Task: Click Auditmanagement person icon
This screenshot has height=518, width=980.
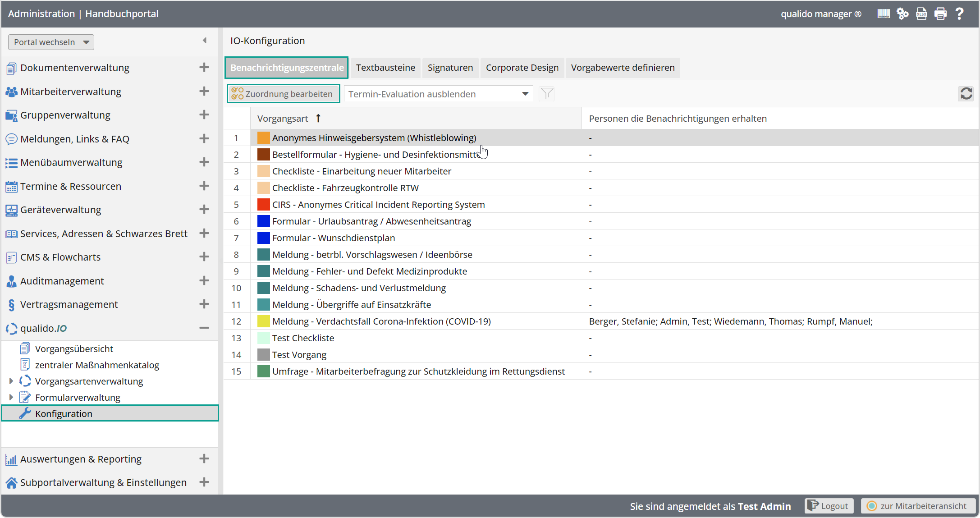Action: pos(12,281)
